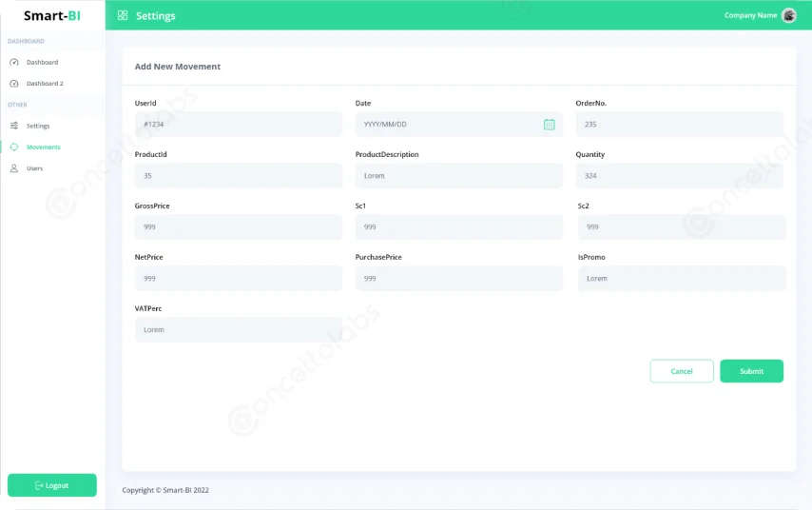Click the Dashboard 2 gauge icon
This screenshot has width=812, height=510.
coord(14,84)
